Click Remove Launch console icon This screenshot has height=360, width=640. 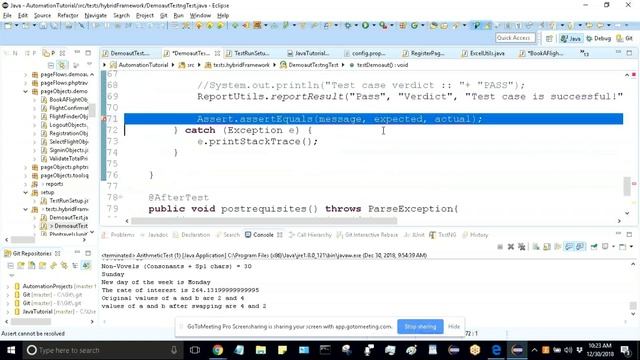[511, 247]
